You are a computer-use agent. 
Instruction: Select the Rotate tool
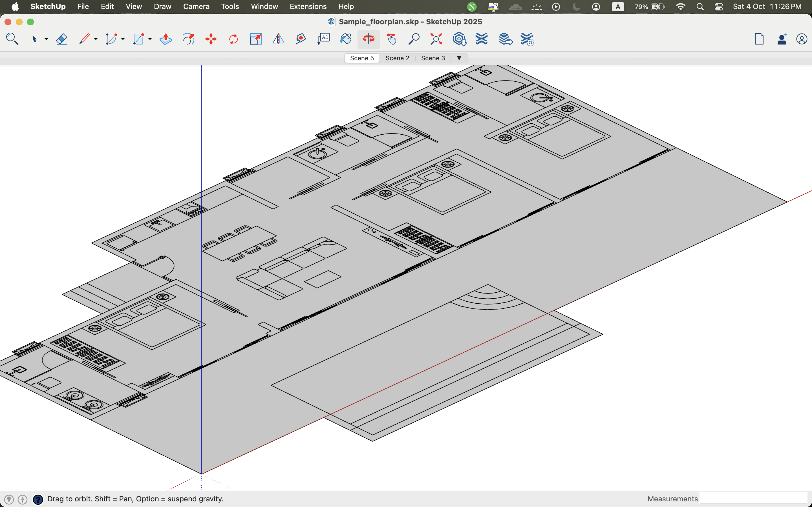(x=233, y=39)
